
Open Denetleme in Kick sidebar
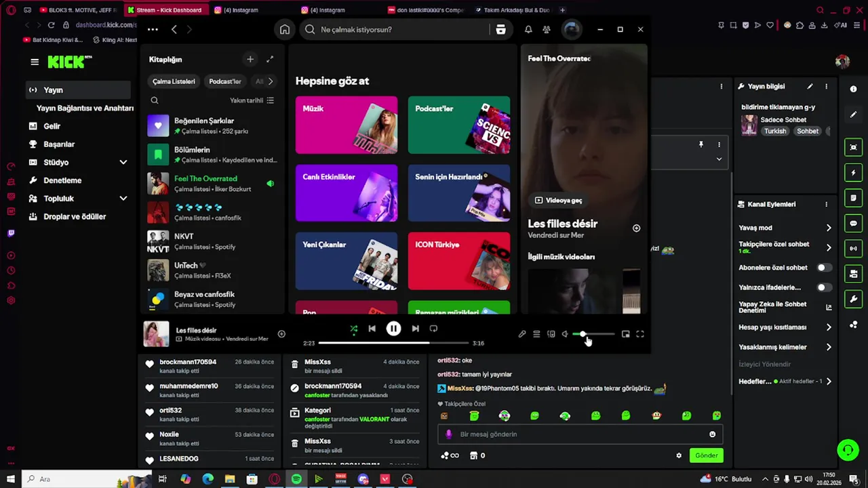coord(62,180)
